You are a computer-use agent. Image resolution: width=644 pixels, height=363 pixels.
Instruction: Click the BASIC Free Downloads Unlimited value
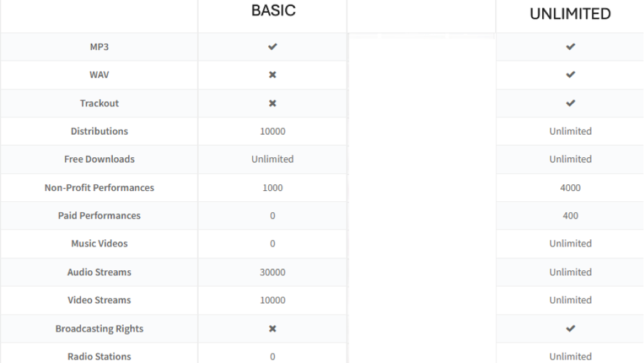(x=272, y=159)
